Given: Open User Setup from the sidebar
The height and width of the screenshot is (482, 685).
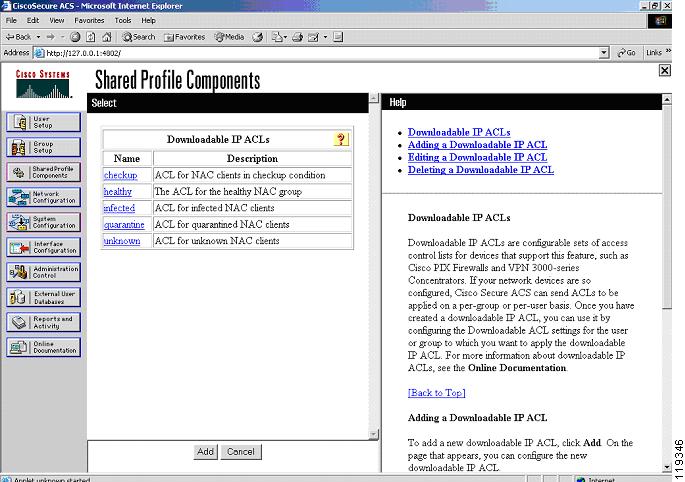Looking at the screenshot, I should pyautogui.click(x=43, y=122).
